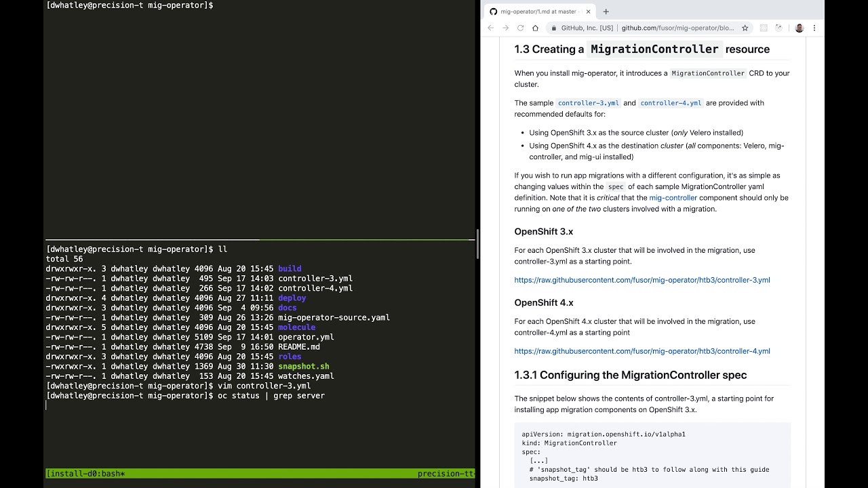Click the first faded extension icon
The width and height of the screenshot is (868, 488).
click(x=763, y=28)
